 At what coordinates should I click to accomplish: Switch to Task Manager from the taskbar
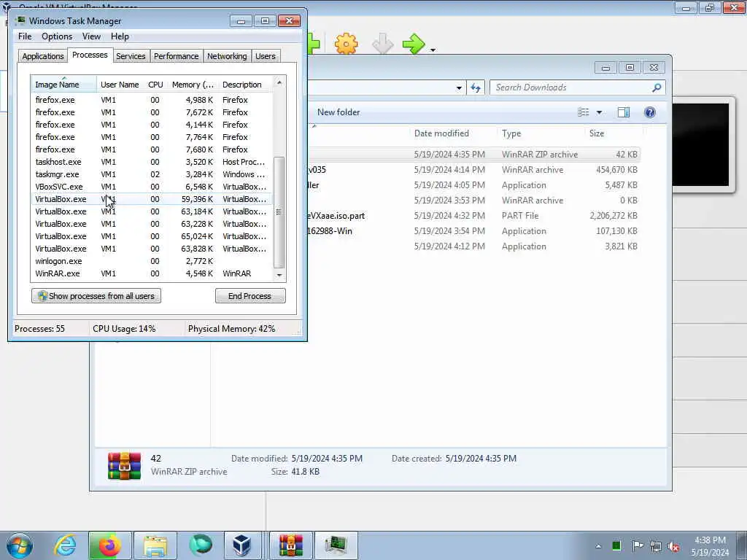(x=336, y=545)
